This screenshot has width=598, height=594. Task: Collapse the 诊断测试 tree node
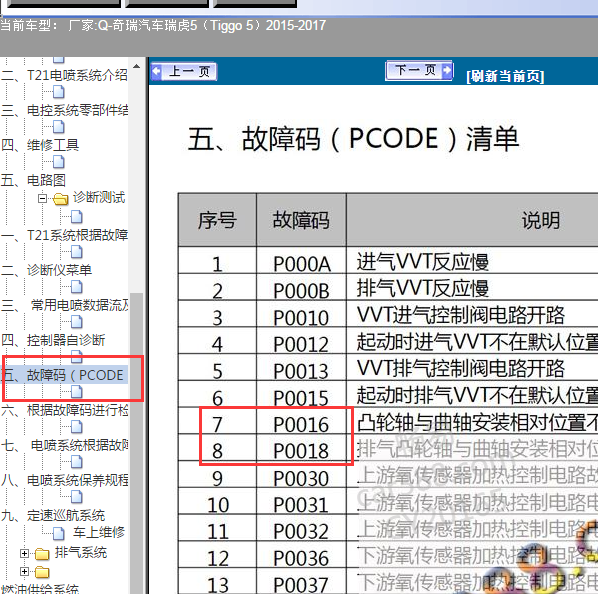[x=42, y=198]
